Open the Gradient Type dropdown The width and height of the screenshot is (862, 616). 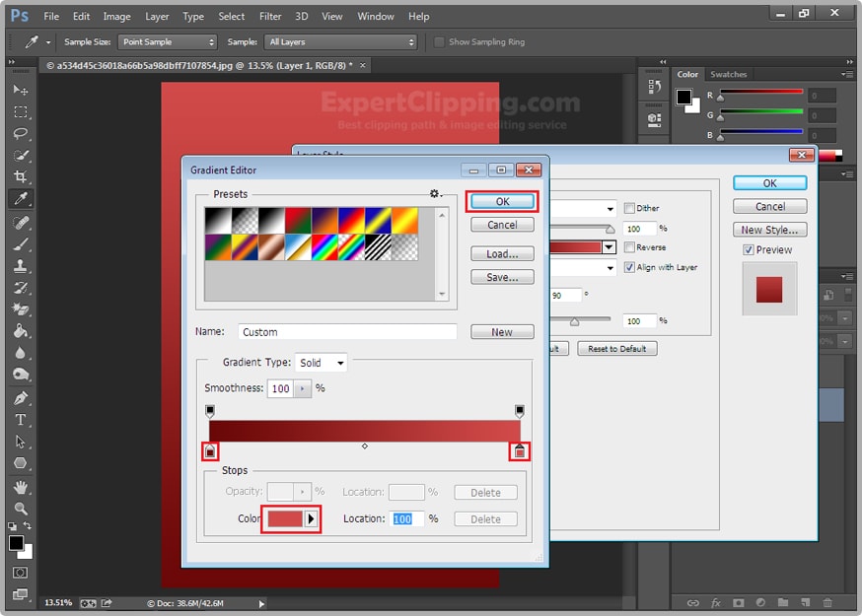click(x=322, y=363)
